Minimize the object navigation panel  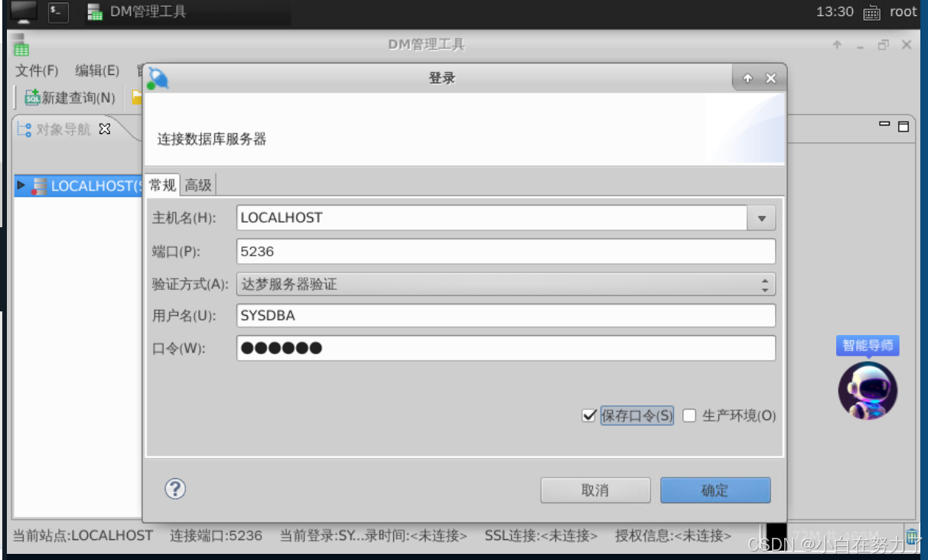point(885,124)
